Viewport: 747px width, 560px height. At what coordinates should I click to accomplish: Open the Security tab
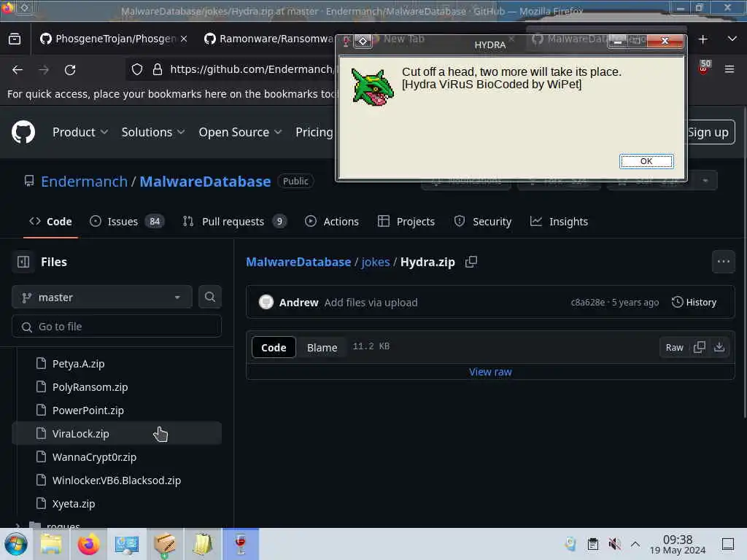coord(483,222)
